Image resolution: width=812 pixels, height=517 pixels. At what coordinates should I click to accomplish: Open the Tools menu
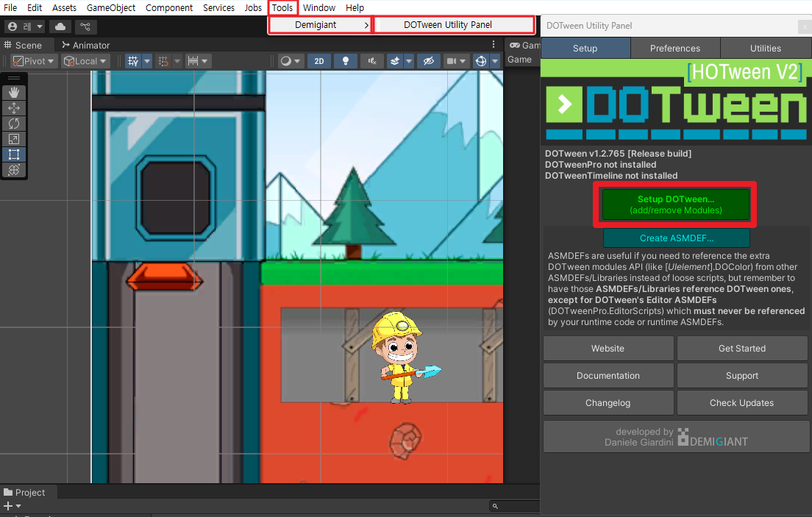[282, 8]
